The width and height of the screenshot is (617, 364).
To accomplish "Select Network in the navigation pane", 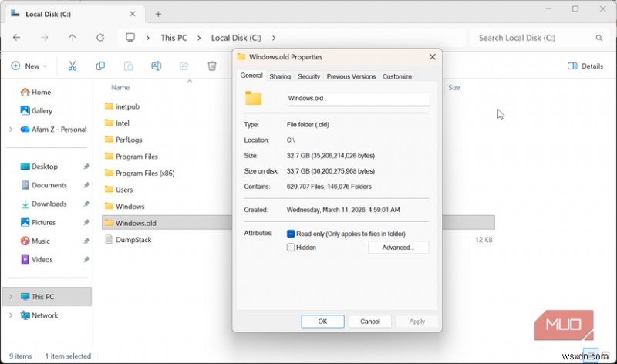I will (x=39, y=315).
